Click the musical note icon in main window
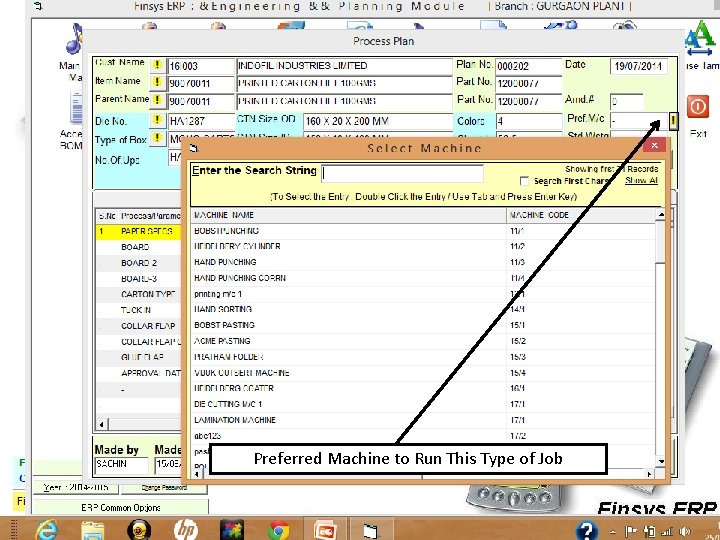Screen dimensions: 720x540 coord(73,39)
